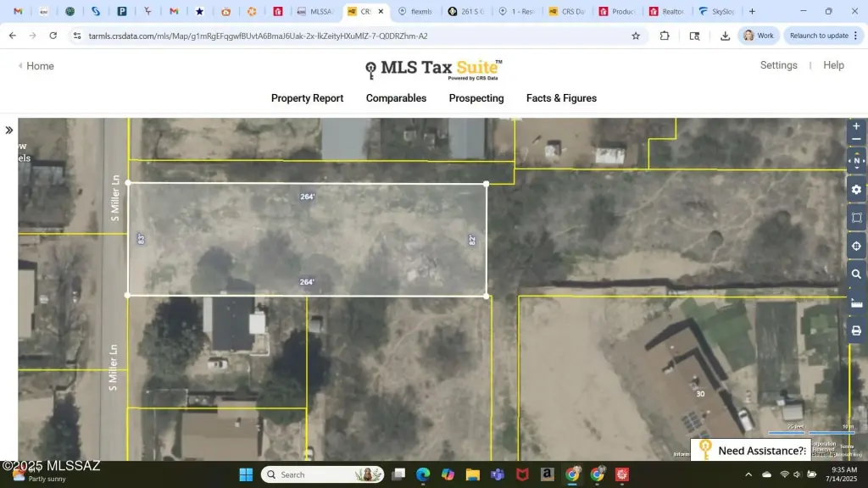Expand the left side panel chevron
This screenshot has height=488, width=868.
(9, 130)
